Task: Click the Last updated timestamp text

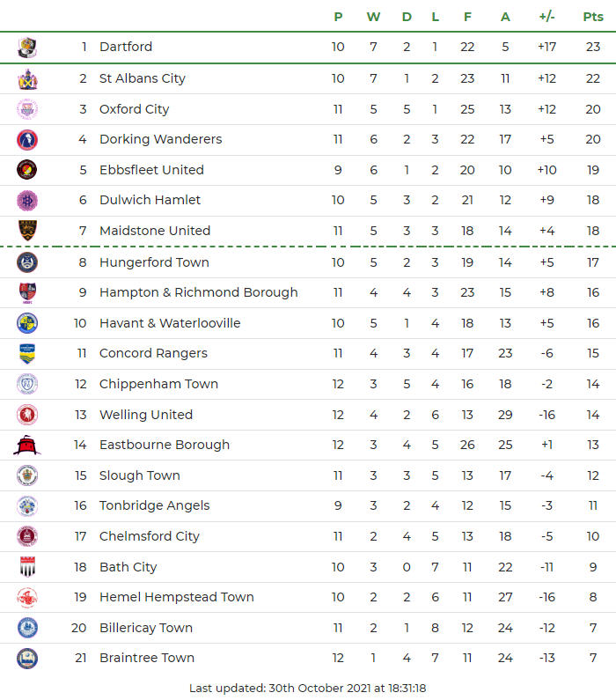Action: [x=307, y=688]
